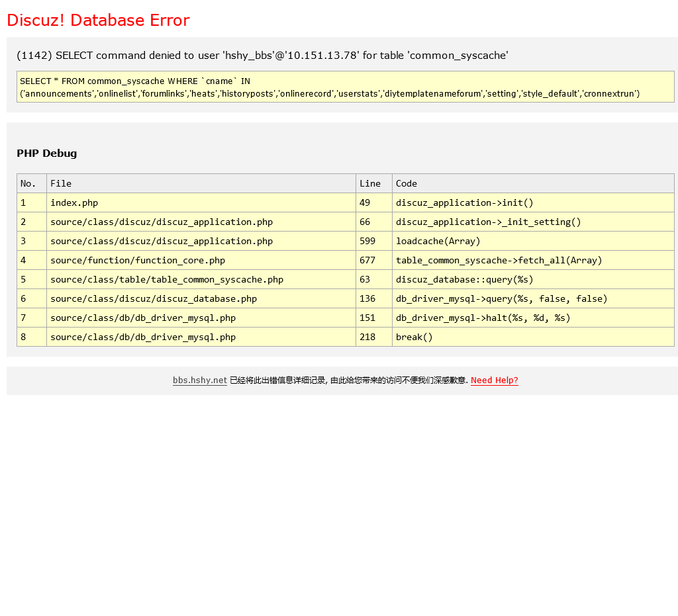Click the "File" column header
The width and height of the screenshot is (678, 616).
pos(61,183)
